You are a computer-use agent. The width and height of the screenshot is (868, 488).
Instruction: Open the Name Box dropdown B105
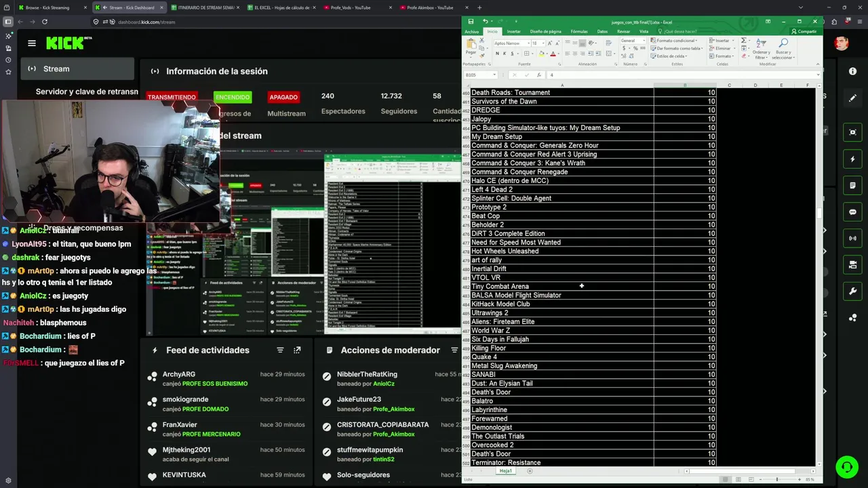(495, 75)
